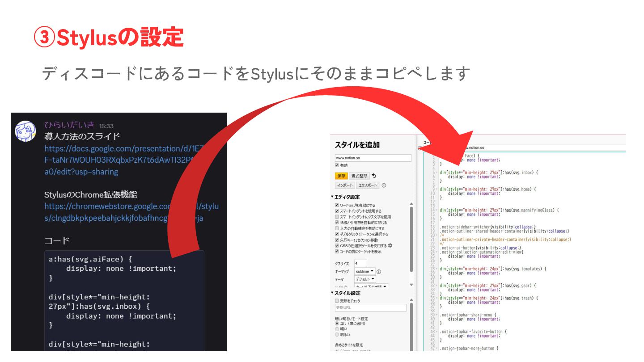
Task: Click the 保存 button
Action: click(341, 176)
